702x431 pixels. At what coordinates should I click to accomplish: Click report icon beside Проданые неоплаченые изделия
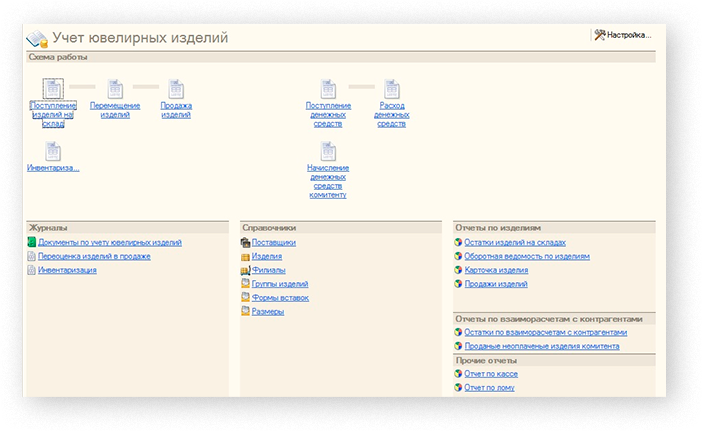pyautogui.click(x=458, y=346)
